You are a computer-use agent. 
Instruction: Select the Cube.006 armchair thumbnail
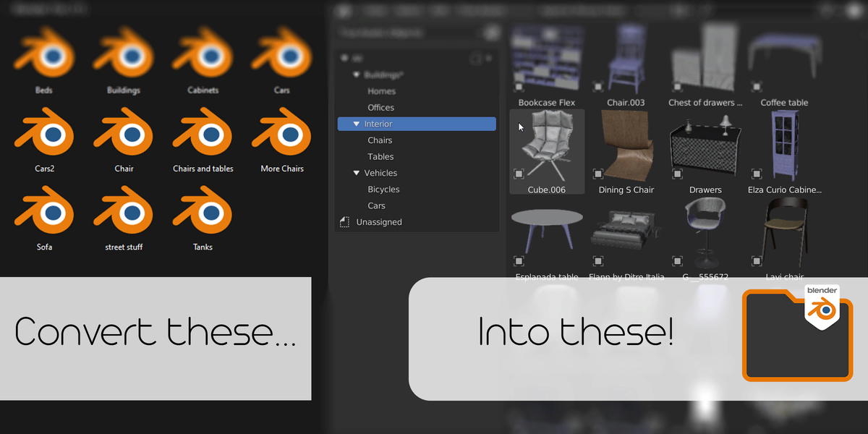tap(547, 145)
